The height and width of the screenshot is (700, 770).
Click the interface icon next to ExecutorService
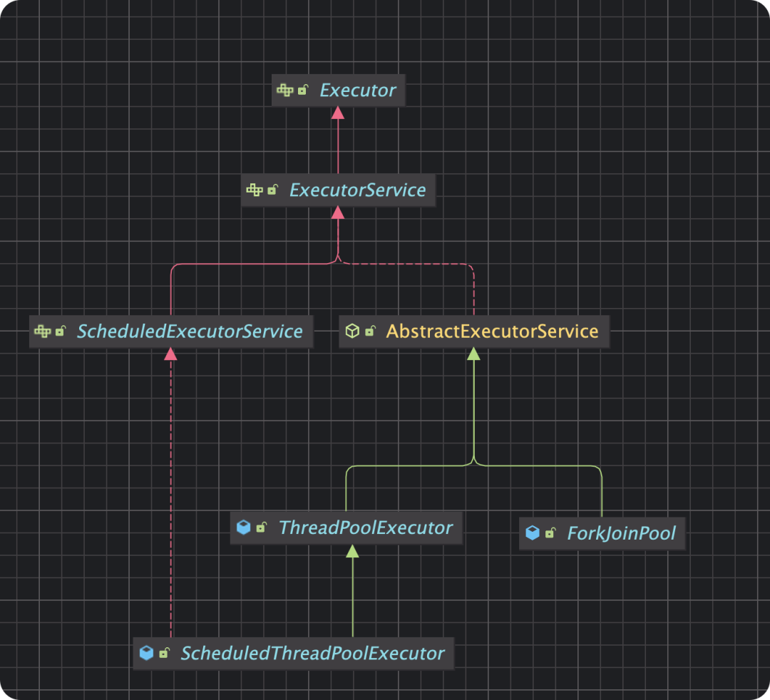tap(255, 190)
